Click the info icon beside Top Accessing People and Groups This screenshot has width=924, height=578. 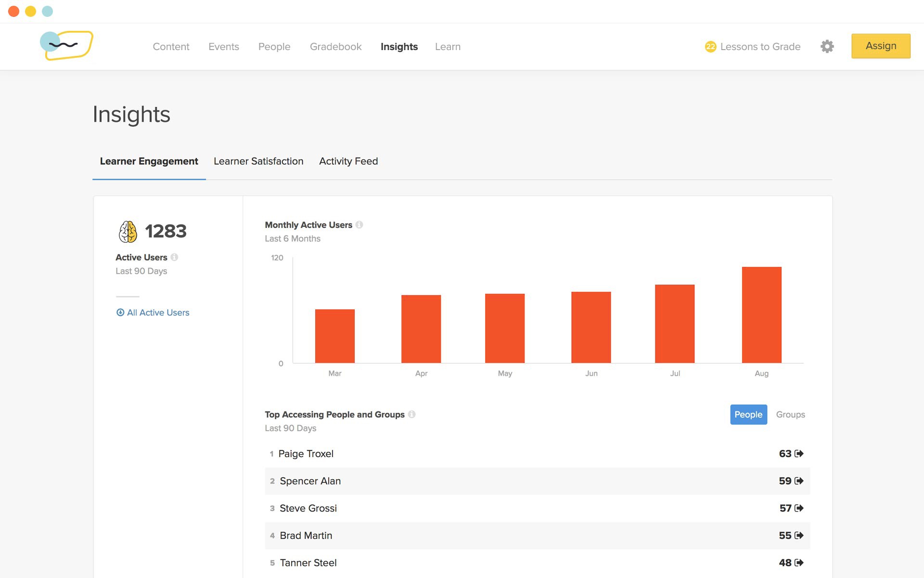tap(412, 414)
